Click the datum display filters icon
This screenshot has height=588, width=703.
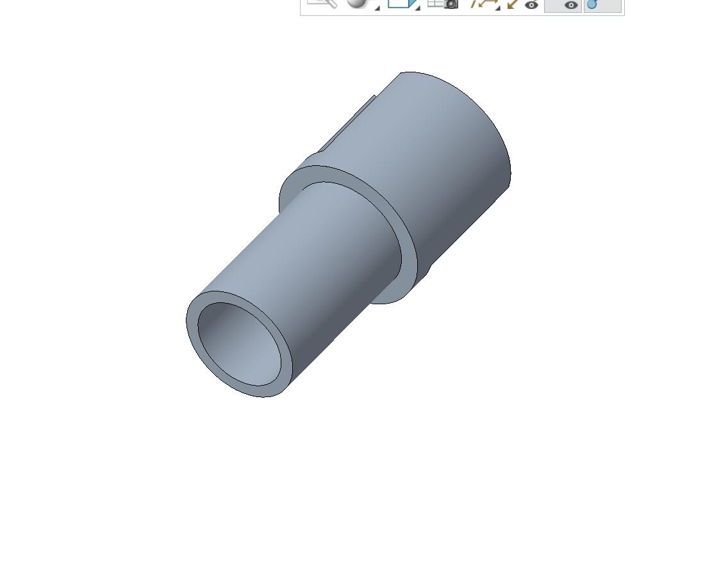[x=484, y=4]
